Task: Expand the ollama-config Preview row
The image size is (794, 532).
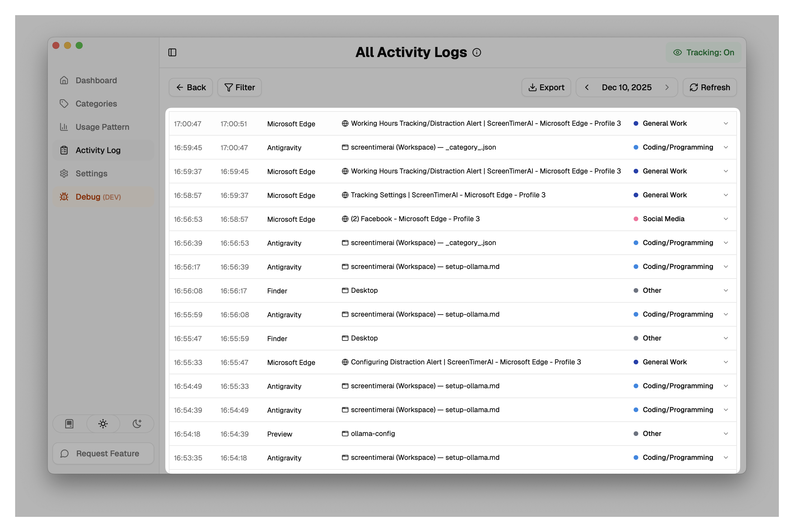Action: point(726,434)
